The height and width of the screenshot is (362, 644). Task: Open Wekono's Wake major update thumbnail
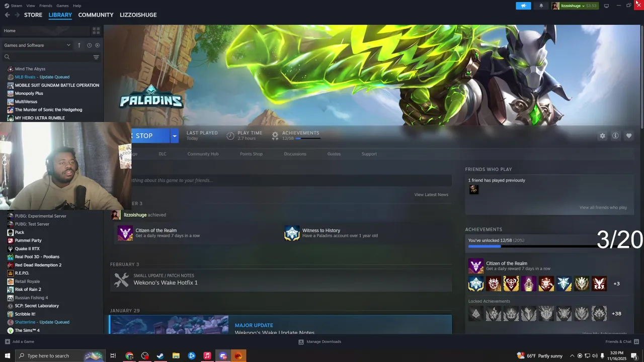[169, 325]
